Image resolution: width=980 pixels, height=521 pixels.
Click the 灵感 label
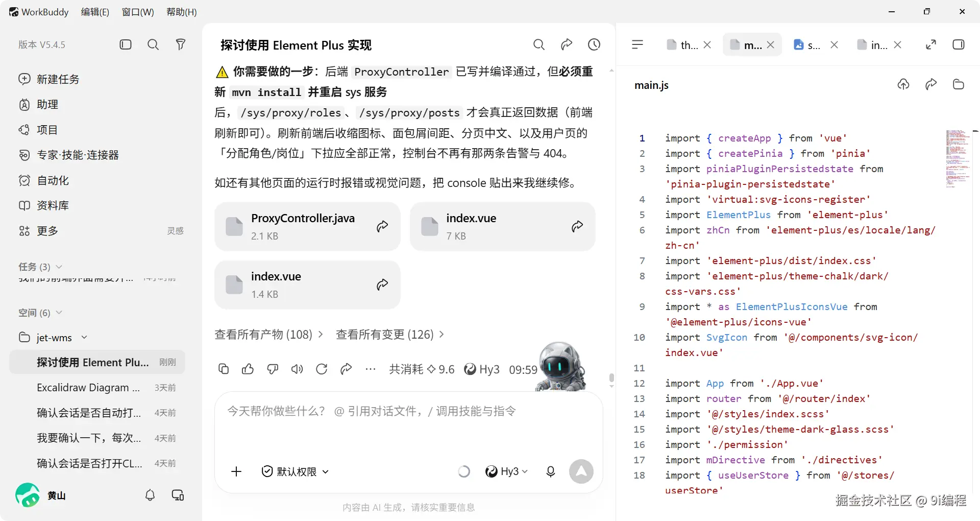pos(175,231)
